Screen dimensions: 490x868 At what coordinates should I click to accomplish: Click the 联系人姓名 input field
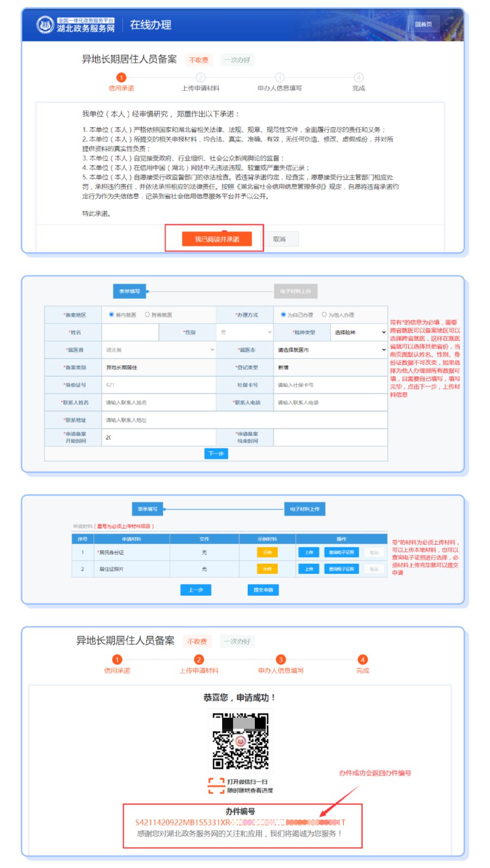[158, 402]
